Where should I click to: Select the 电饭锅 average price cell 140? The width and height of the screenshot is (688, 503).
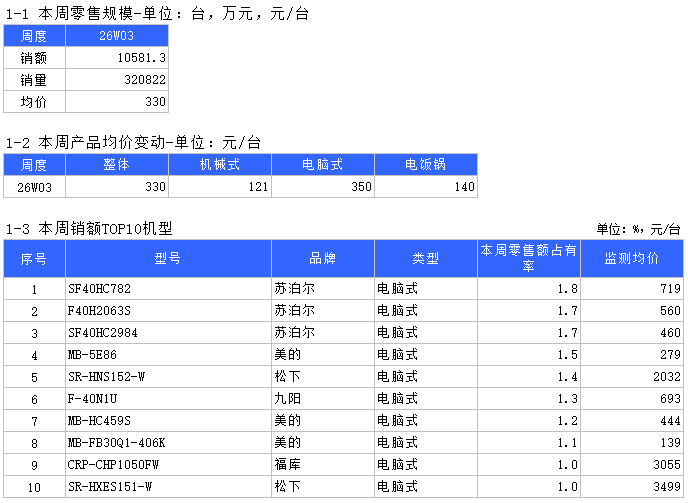pyautogui.click(x=426, y=187)
